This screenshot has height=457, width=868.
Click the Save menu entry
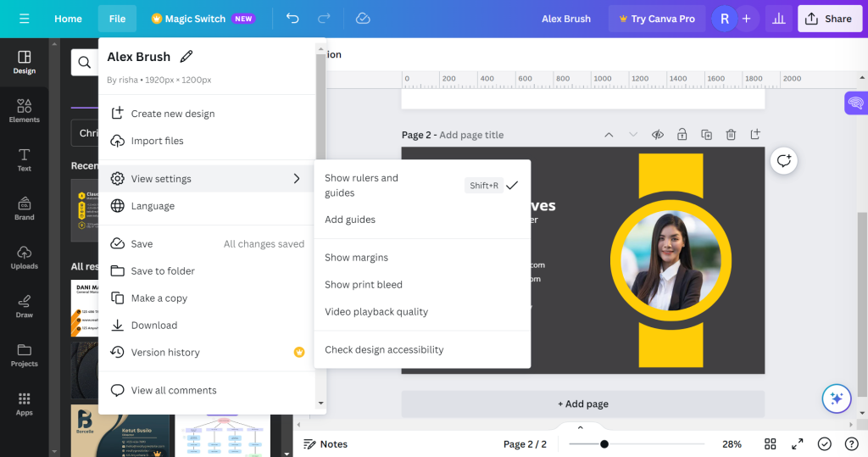click(207, 243)
